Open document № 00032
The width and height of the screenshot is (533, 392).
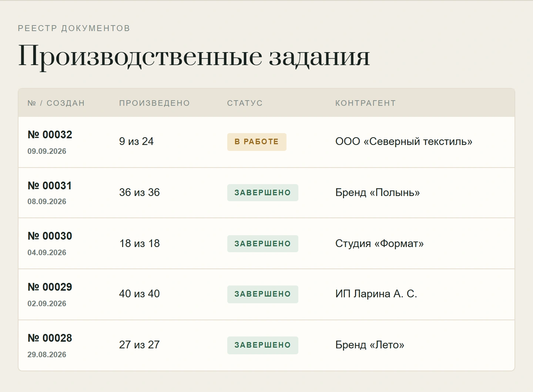point(50,135)
